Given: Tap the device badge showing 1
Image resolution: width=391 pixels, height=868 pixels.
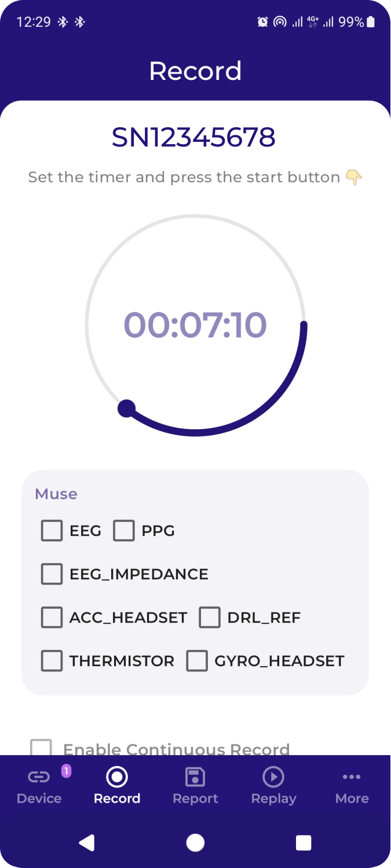Looking at the screenshot, I should tap(66, 771).
